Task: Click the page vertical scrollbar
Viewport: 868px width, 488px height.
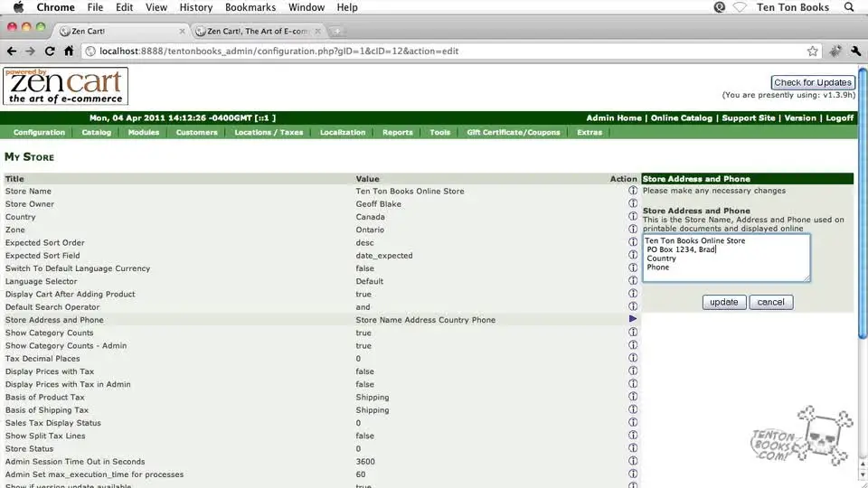Action: click(863, 202)
